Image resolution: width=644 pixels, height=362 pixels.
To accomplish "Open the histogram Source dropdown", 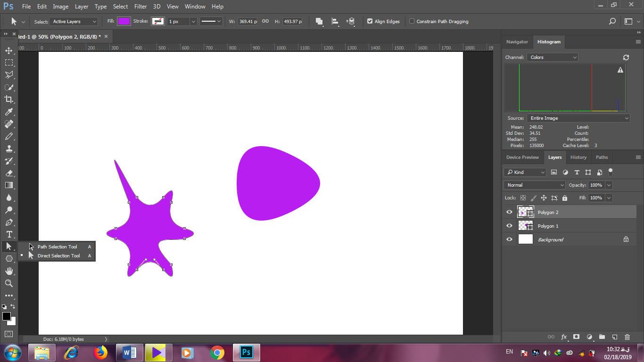I will [x=578, y=118].
